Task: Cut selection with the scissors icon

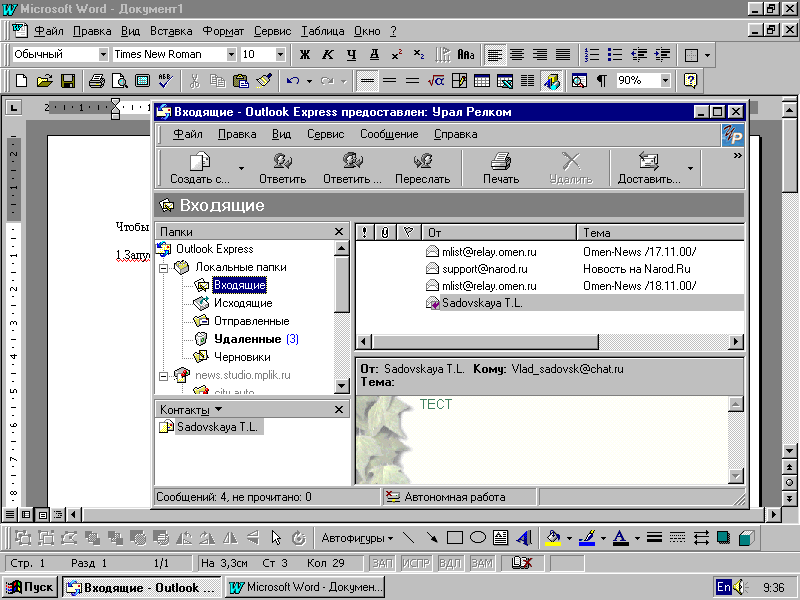Action: [194, 81]
